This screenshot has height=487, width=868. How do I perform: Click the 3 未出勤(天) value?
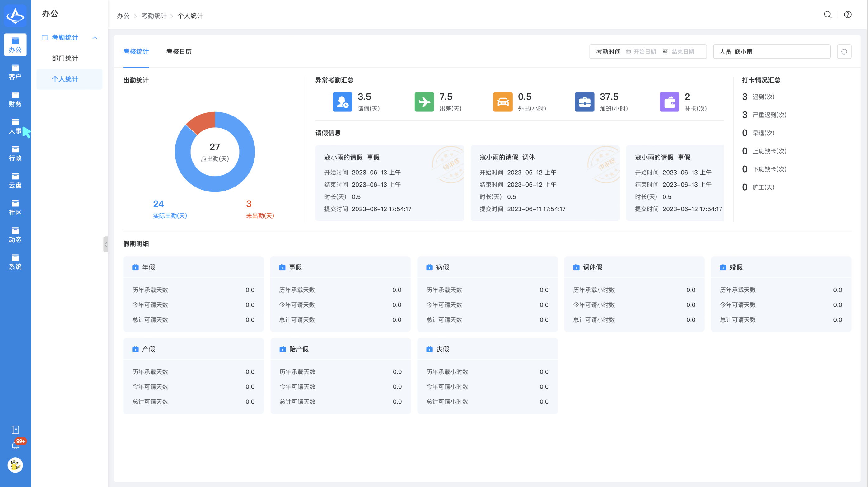click(x=260, y=209)
